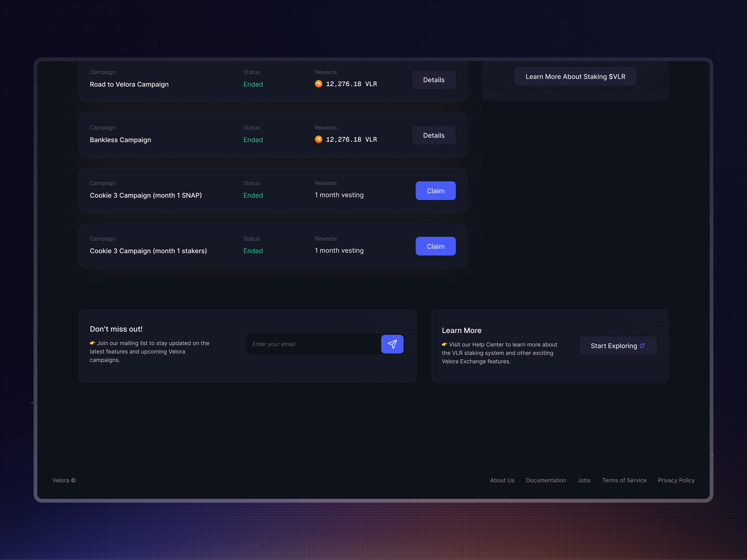Claim Cookie 3 Campaign month 1 stakers rewards
The height and width of the screenshot is (560, 747).
tap(435, 246)
